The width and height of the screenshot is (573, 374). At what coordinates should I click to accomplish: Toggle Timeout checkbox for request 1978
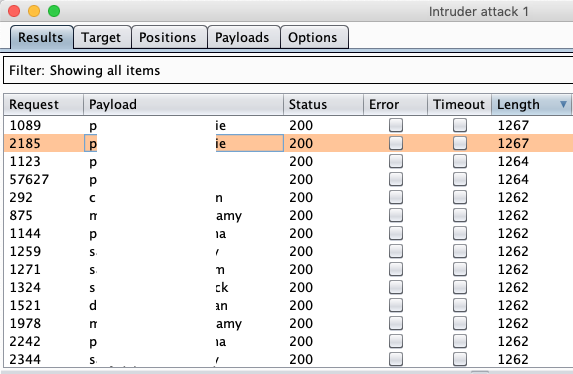460,323
